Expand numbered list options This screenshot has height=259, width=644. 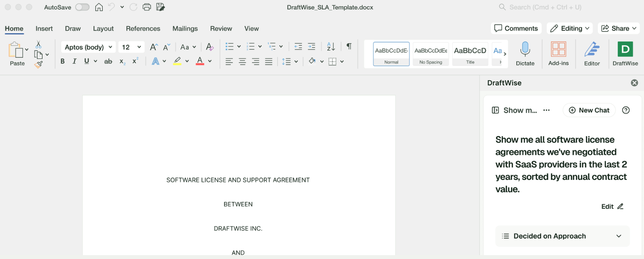[260, 47]
